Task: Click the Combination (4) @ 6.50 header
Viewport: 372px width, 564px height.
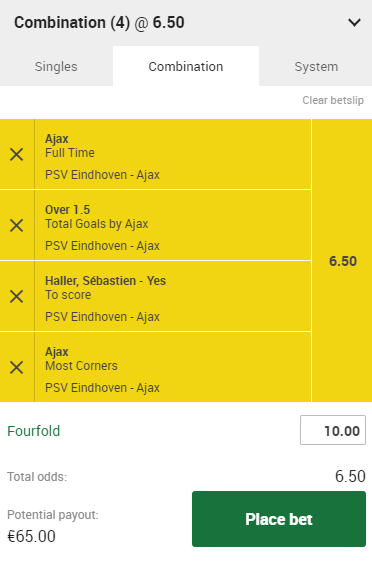Action: [x=99, y=23]
